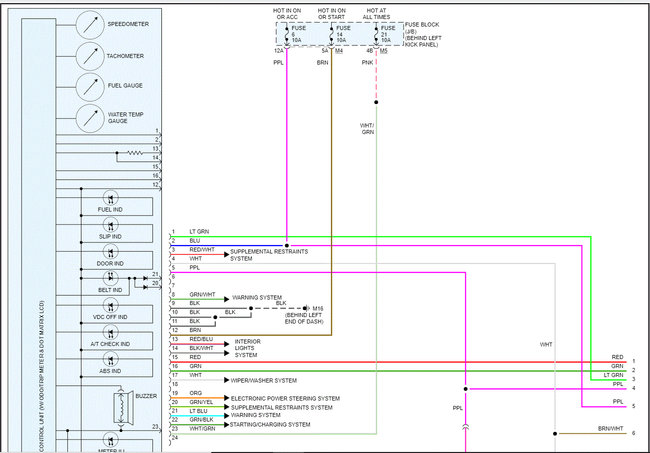The width and height of the screenshot is (650, 453).
Task: Click the arrowhead pointing to ELECTRONIC POWER STEERING SYSTEM
Action: (x=227, y=398)
